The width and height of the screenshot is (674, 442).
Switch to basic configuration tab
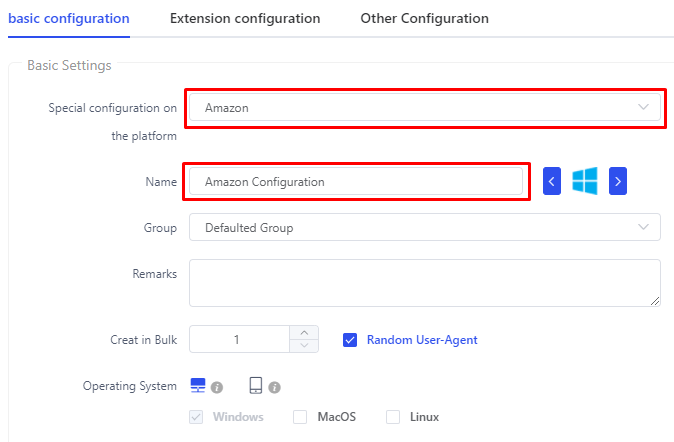click(x=69, y=18)
